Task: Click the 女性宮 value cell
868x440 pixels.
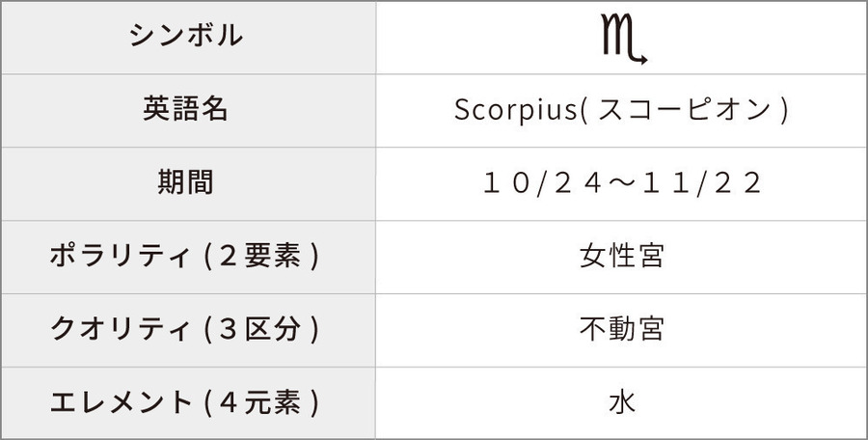Action: (x=622, y=256)
